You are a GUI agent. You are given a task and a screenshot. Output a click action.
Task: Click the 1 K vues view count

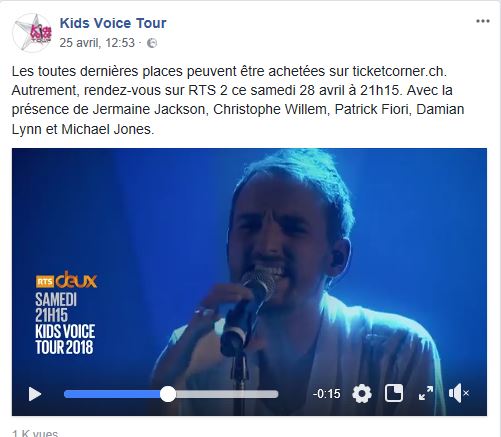coord(35,433)
